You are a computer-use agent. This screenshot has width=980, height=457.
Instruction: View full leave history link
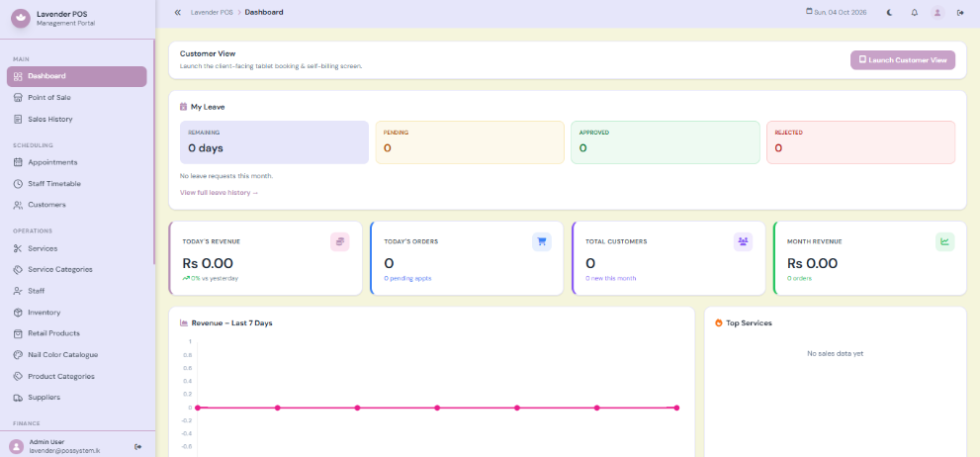(219, 193)
